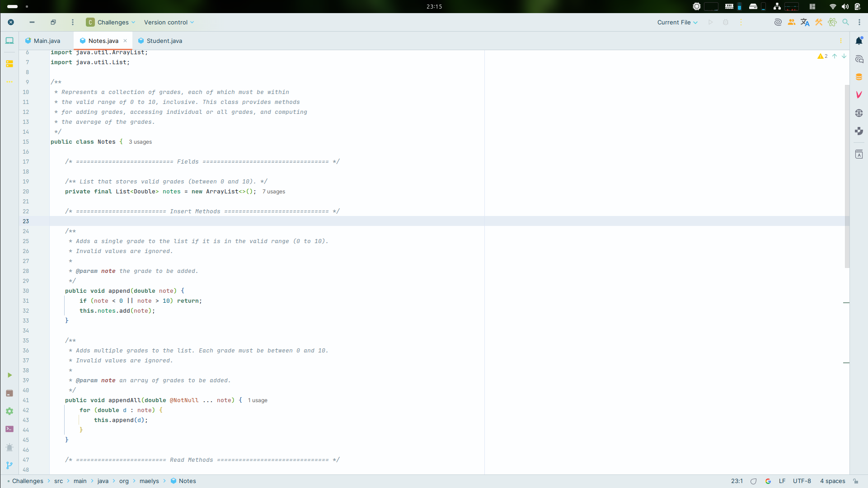The image size is (868, 488).
Task: Open the Structure tool window icon
Action: click(x=9, y=64)
